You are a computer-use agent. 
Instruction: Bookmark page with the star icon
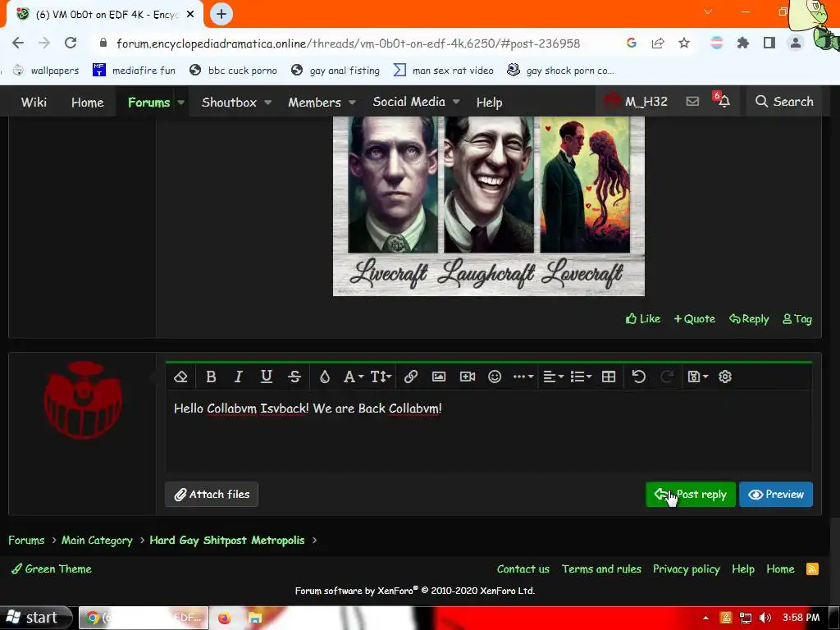point(684,43)
